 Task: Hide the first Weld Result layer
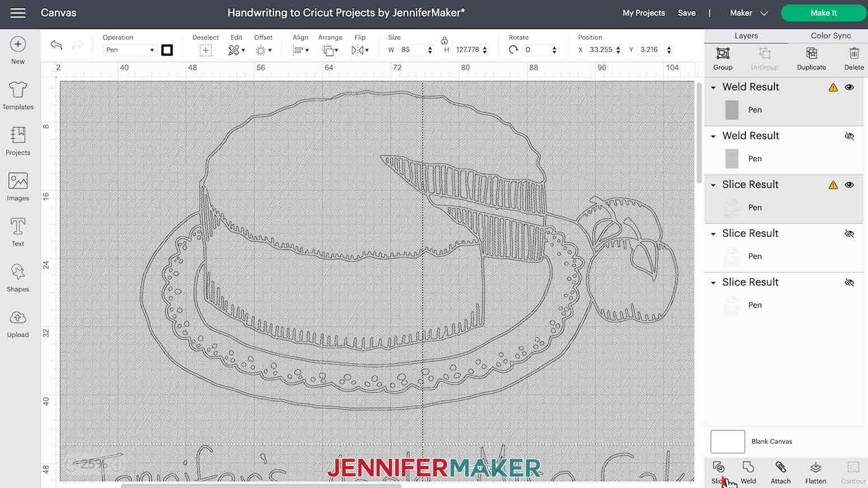click(x=850, y=87)
